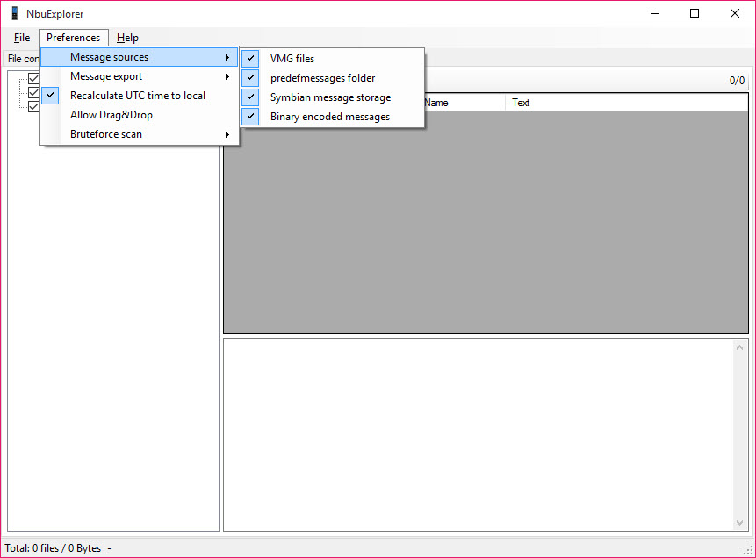Expand Message export submenu arrow
The image size is (756, 558).
pos(227,76)
